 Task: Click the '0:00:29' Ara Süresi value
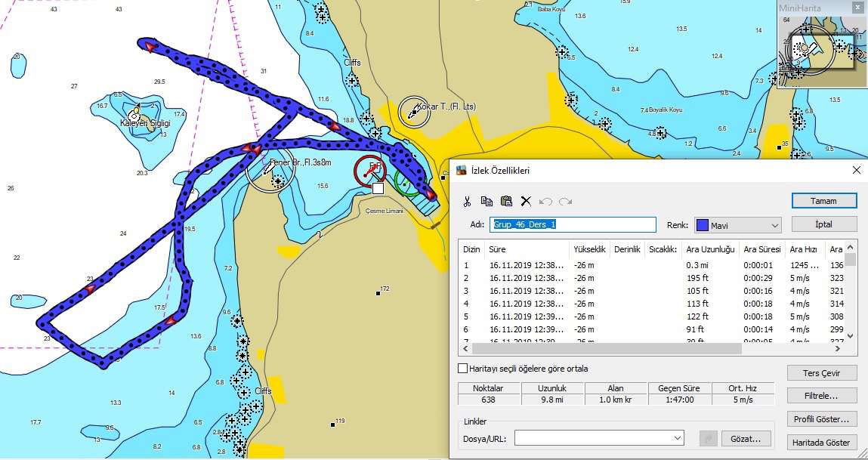[x=758, y=278]
